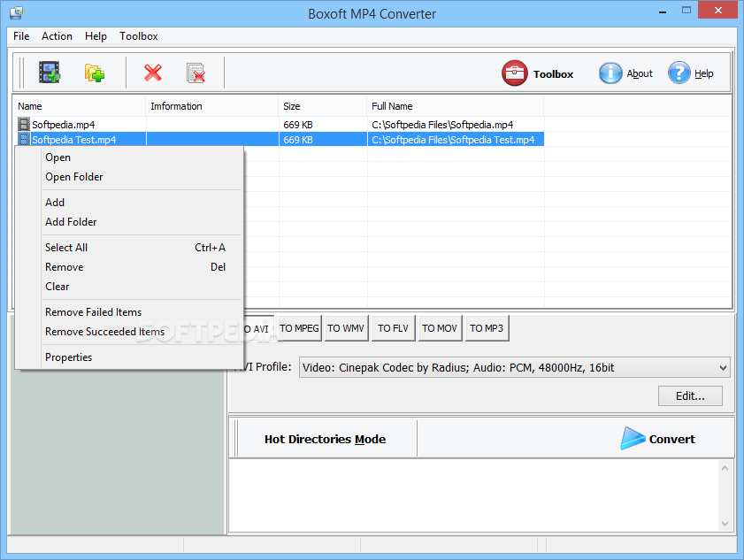Open the File menu
744x560 pixels.
coord(21,36)
